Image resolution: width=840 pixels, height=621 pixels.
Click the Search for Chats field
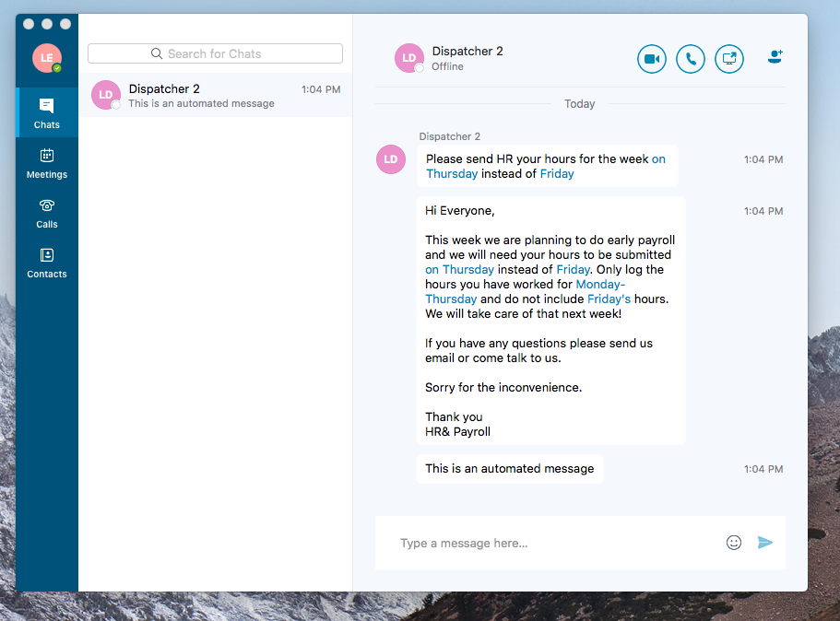[x=215, y=53]
